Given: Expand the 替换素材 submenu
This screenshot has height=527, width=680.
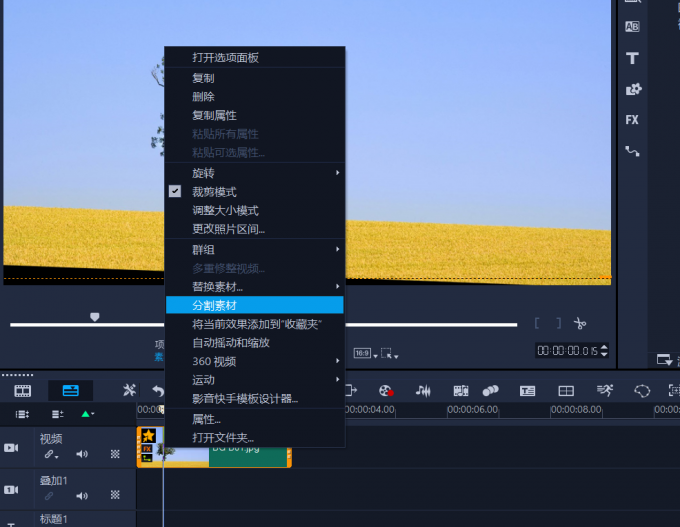Looking at the screenshot, I should (255, 287).
